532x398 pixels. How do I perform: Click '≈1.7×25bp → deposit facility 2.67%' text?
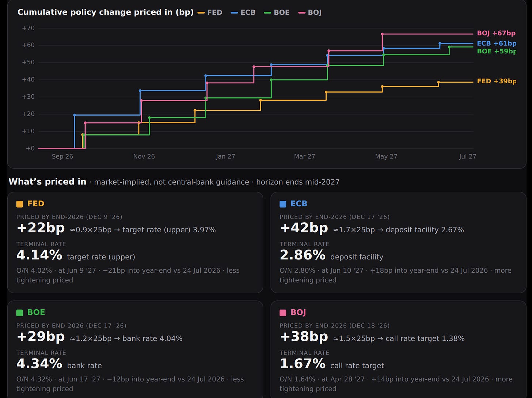(399, 230)
